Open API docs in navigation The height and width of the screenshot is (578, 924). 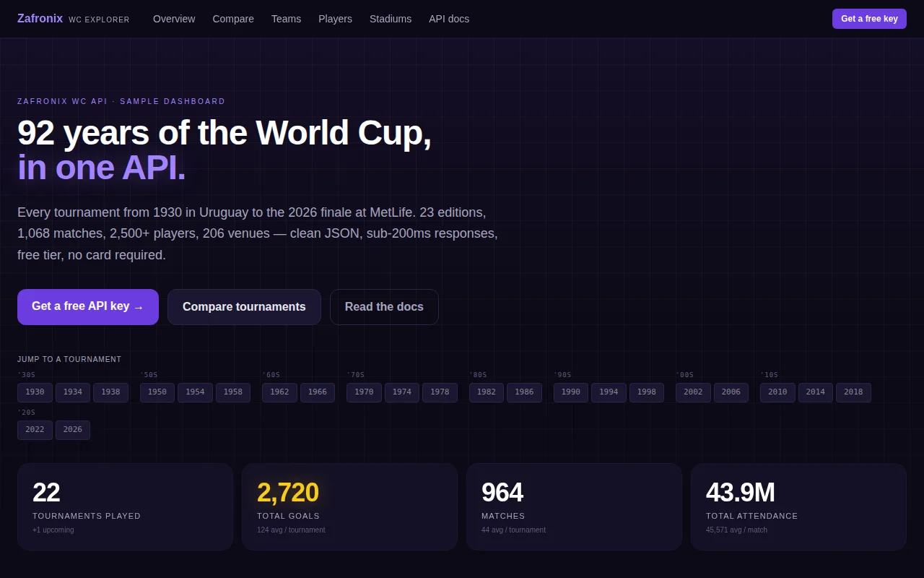click(x=449, y=19)
